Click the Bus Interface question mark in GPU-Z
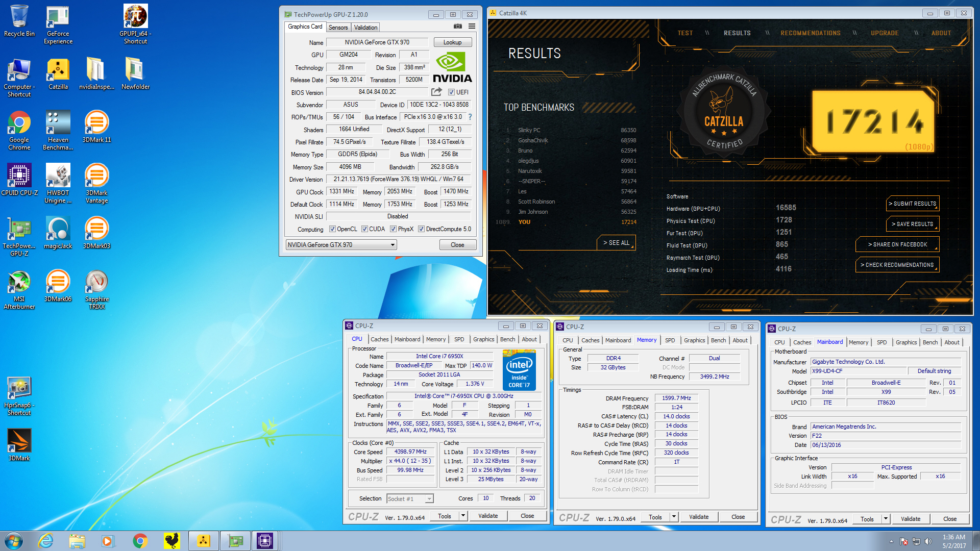980x551 pixels. click(x=470, y=117)
